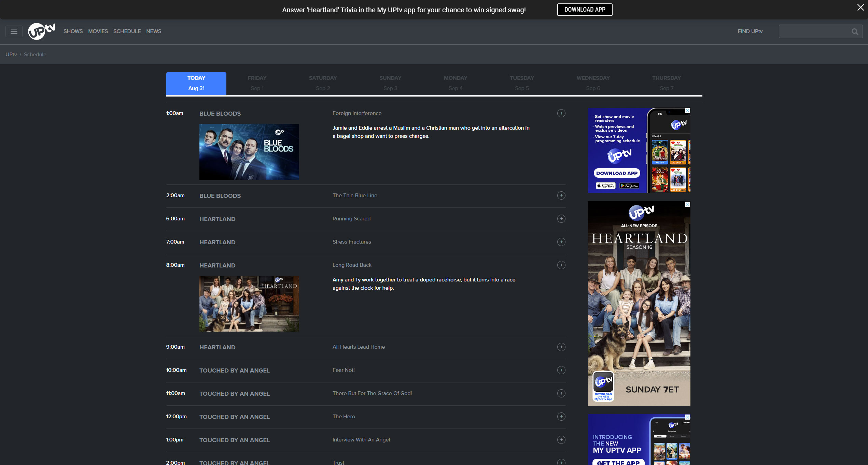Close the top trivia banner
868x465 pixels.
click(x=860, y=8)
